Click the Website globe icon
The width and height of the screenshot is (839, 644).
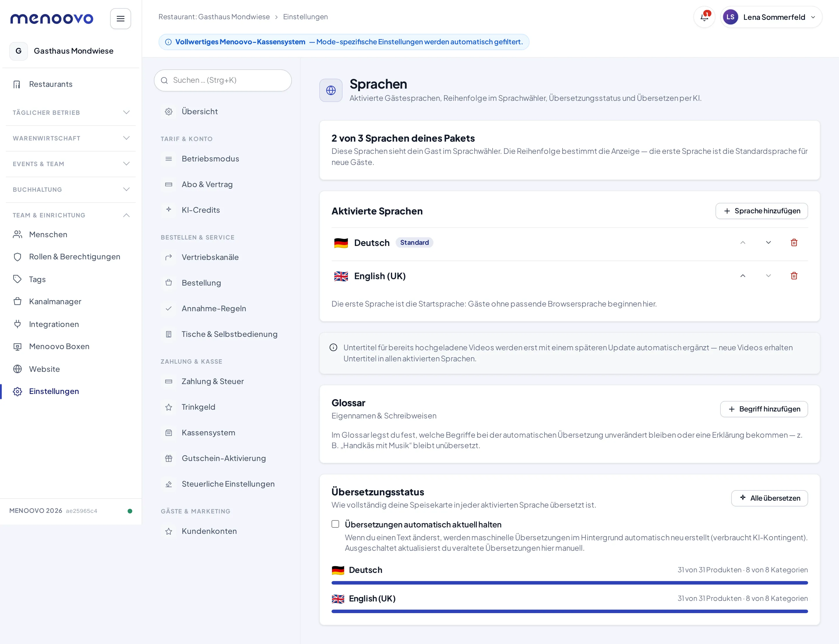point(17,369)
